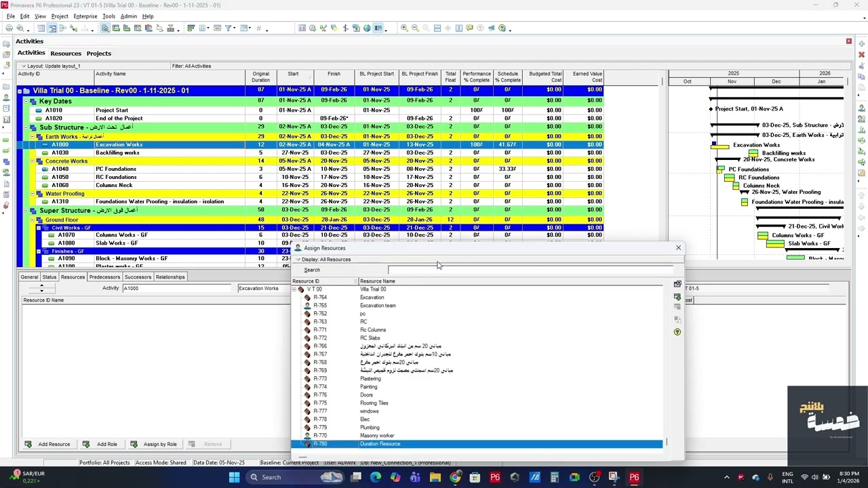868x488 pixels.
Task: Click the Search field in Assign Resources
Action: click(x=530, y=270)
